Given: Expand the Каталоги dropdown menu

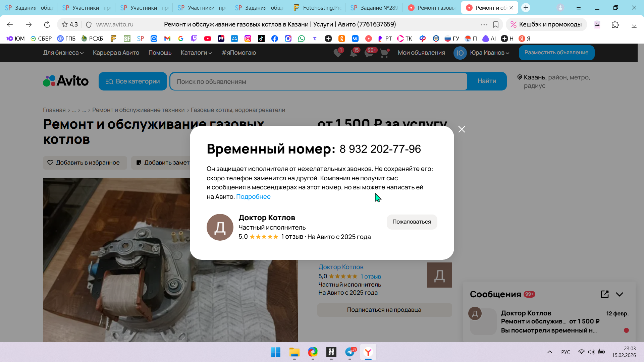Looking at the screenshot, I should 196,53.
